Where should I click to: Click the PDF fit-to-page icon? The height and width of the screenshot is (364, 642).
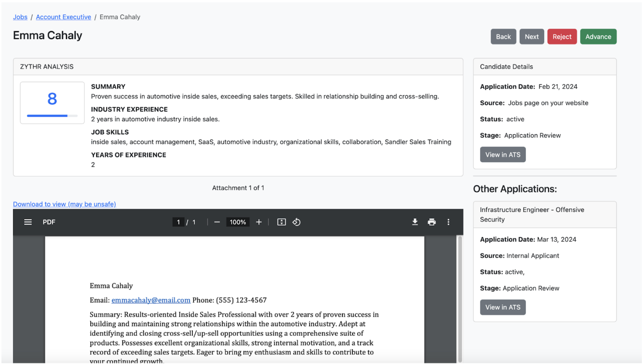[x=282, y=222]
